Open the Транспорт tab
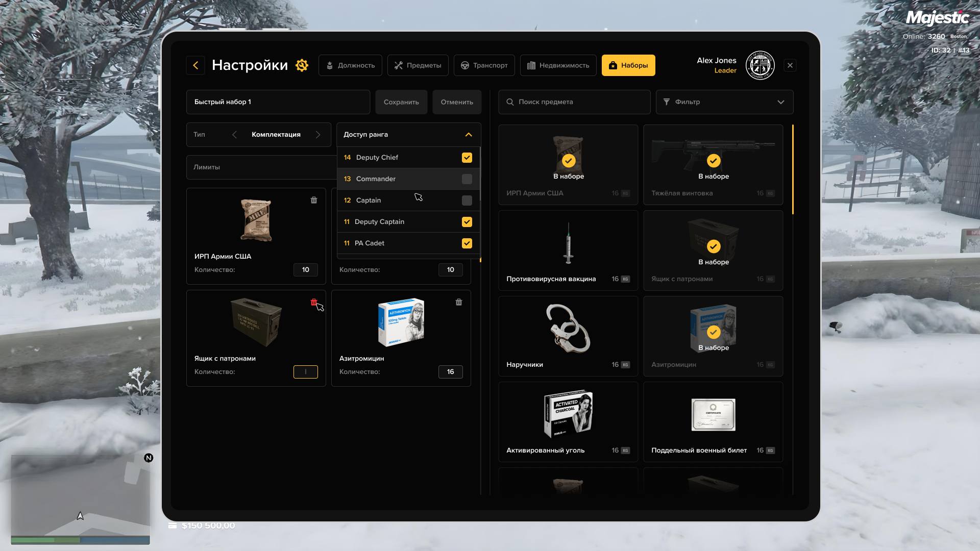The image size is (980, 551). (484, 65)
